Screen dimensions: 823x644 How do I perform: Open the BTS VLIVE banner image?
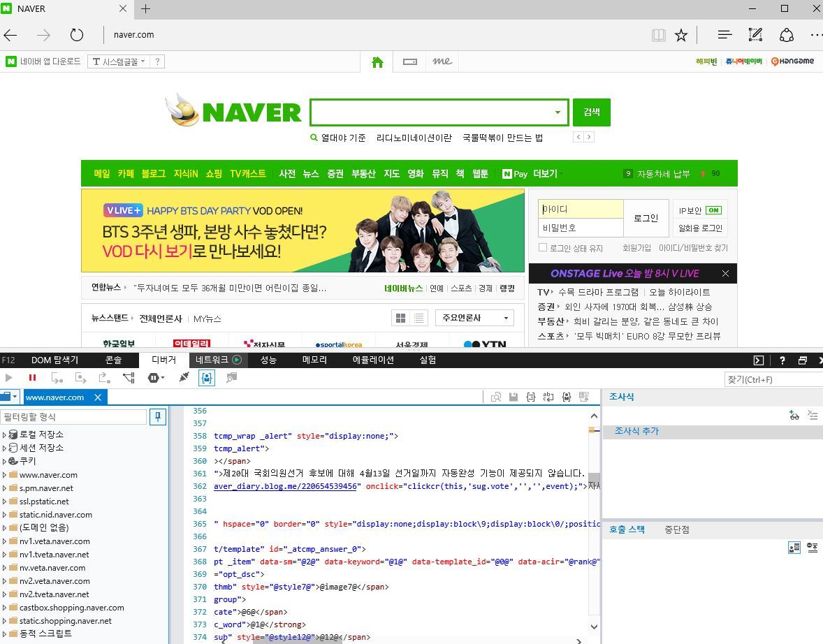[303, 230]
